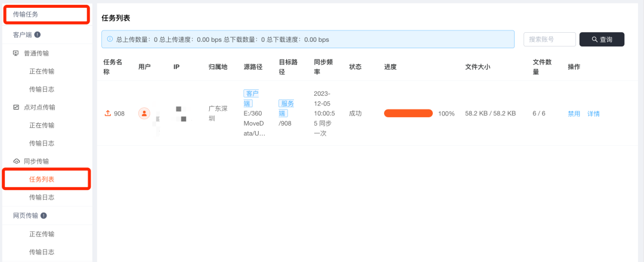
Task: Focus the 搜索账号 search input field
Action: click(549, 39)
